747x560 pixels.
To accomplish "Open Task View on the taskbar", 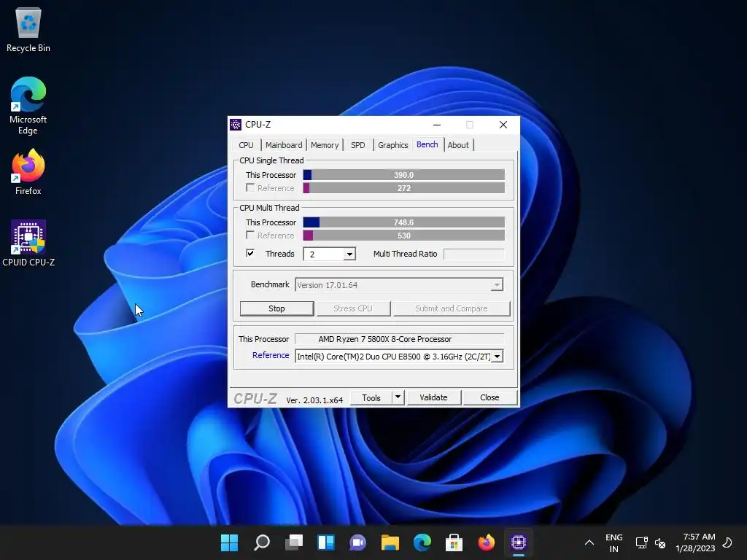I will [x=293, y=542].
